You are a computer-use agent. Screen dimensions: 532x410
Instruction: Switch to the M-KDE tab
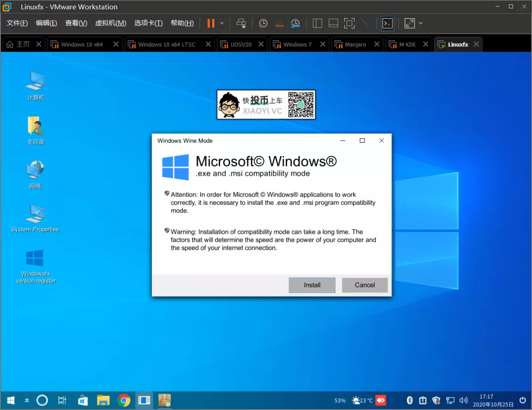click(x=407, y=44)
